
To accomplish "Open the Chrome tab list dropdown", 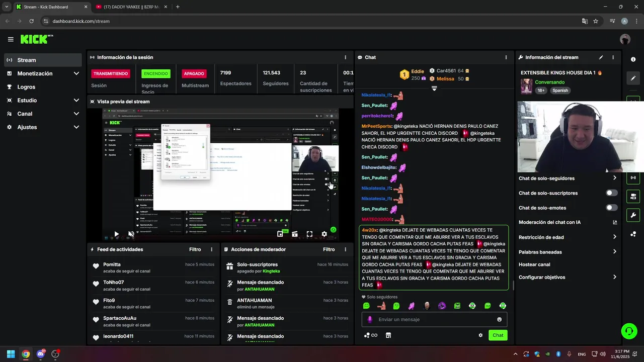I will tap(7, 7).
